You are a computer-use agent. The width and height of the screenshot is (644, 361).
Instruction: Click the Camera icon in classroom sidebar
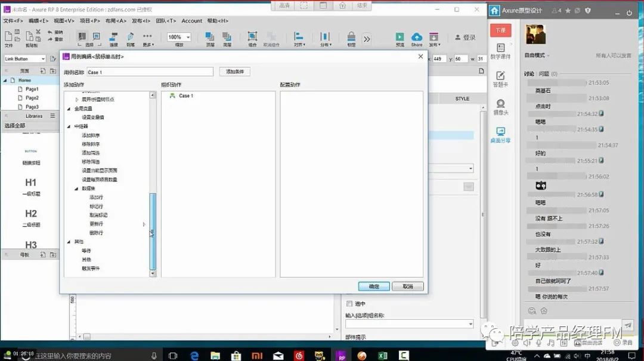(x=500, y=104)
